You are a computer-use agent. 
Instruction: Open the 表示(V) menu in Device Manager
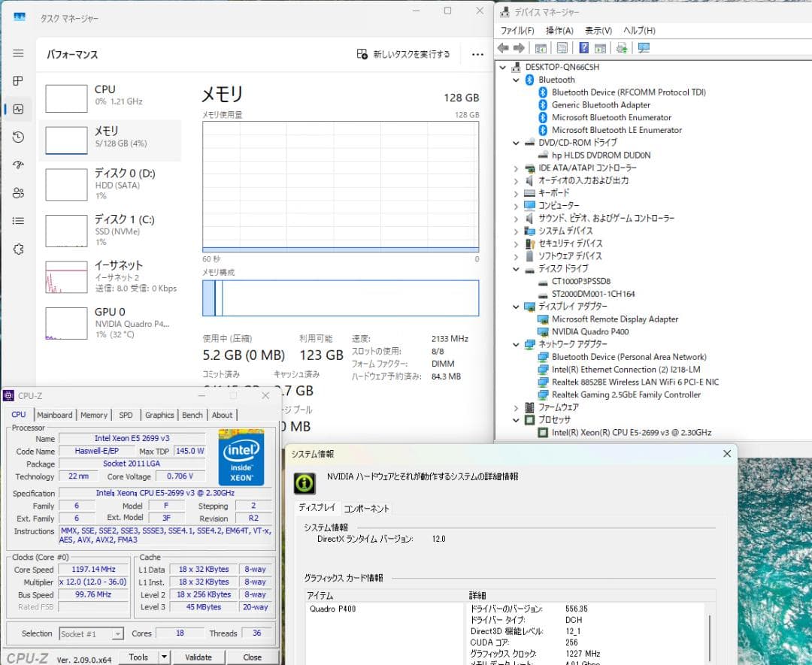[598, 30]
